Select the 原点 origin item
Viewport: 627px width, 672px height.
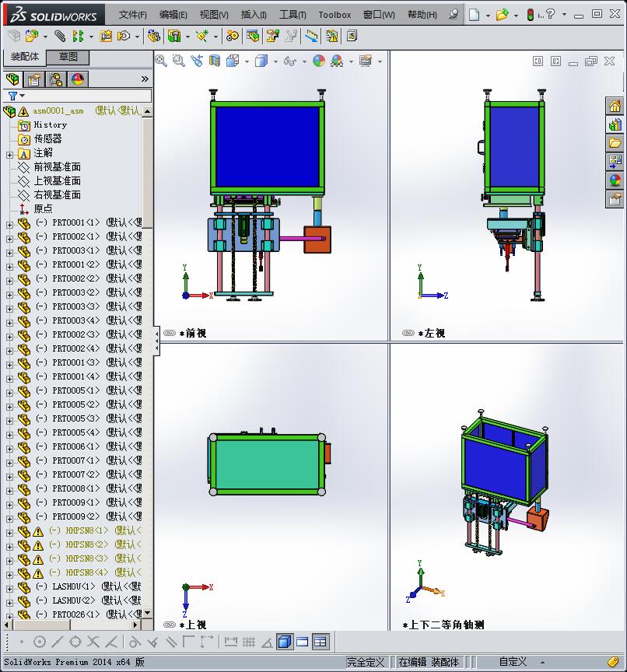[x=44, y=208]
